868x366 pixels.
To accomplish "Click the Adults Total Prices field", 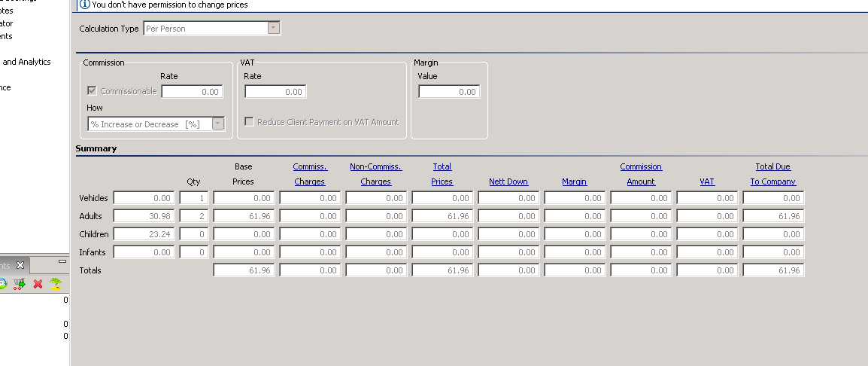I will tap(442, 216).
